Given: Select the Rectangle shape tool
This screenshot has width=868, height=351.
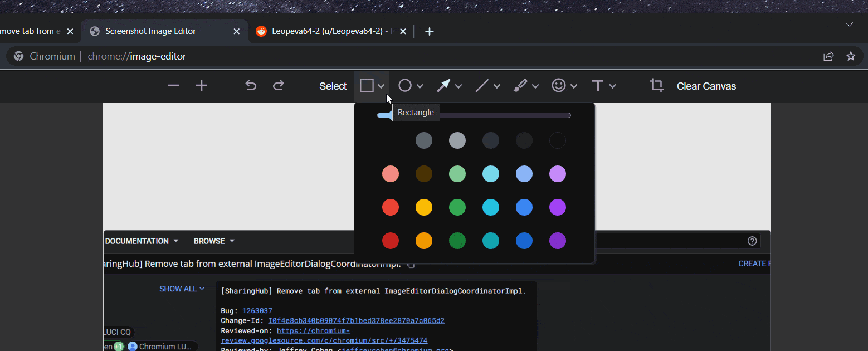Looking at the screenshot, I should coord(367,86).
